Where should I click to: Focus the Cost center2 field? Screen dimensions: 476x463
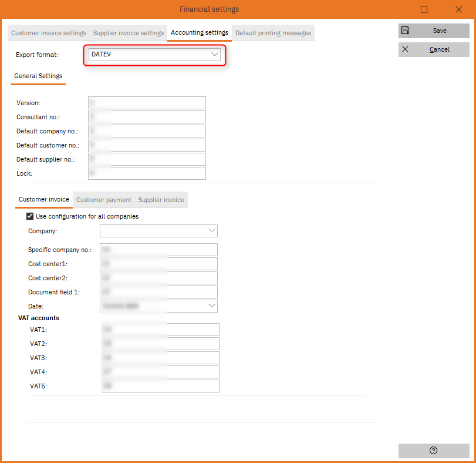(158, 278)
